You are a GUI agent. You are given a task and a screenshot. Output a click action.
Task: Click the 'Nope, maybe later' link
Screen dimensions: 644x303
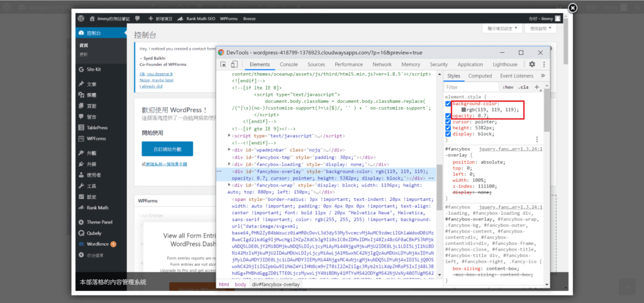click(x=157, y=80)
